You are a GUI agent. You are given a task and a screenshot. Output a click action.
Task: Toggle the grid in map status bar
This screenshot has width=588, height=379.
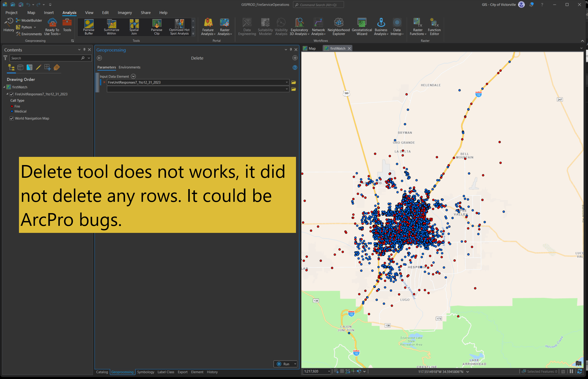[x=342, y=371]
